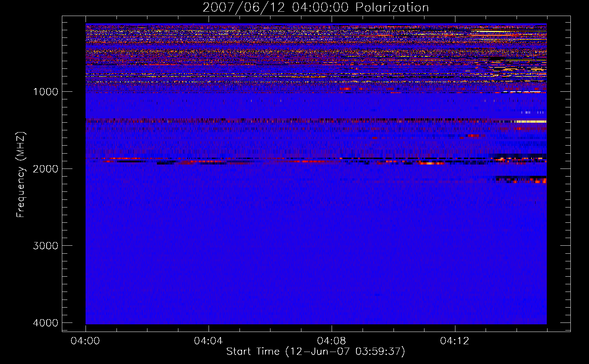Viewport: 589px width, 364px height.
Task: Click the plot title '2007/06/12 04:00:00 Polarization'
Action: [x=316, y=7]
